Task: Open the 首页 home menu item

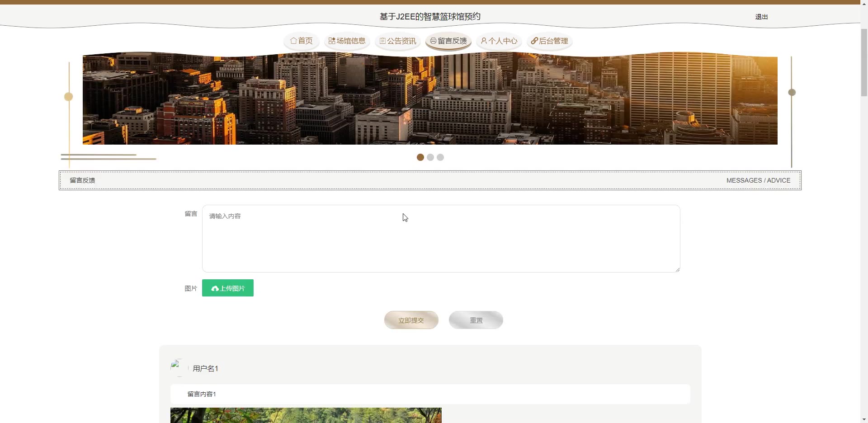Action: (x=302, y=41)
